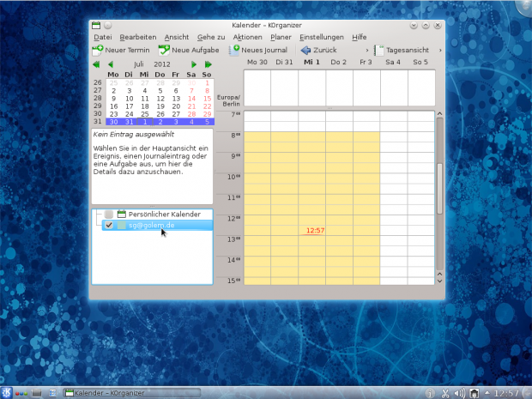Click the Neuer Termin calendar icon

(x=97, y=51)
